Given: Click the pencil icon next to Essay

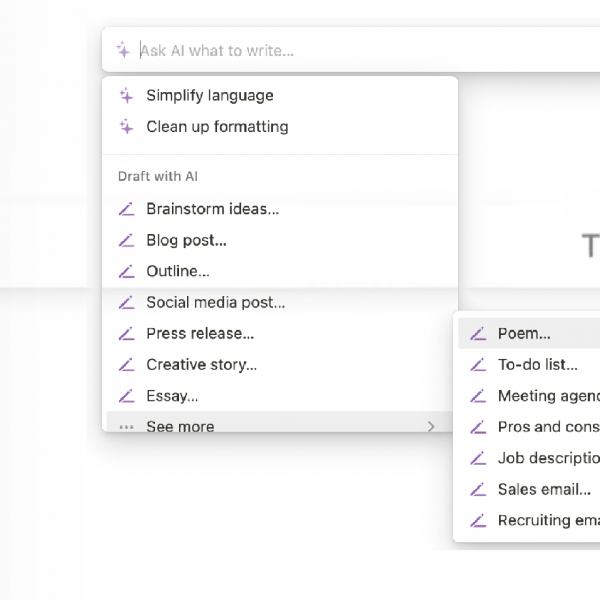Looking at the screenshot, I should click(x=126, y=396).
